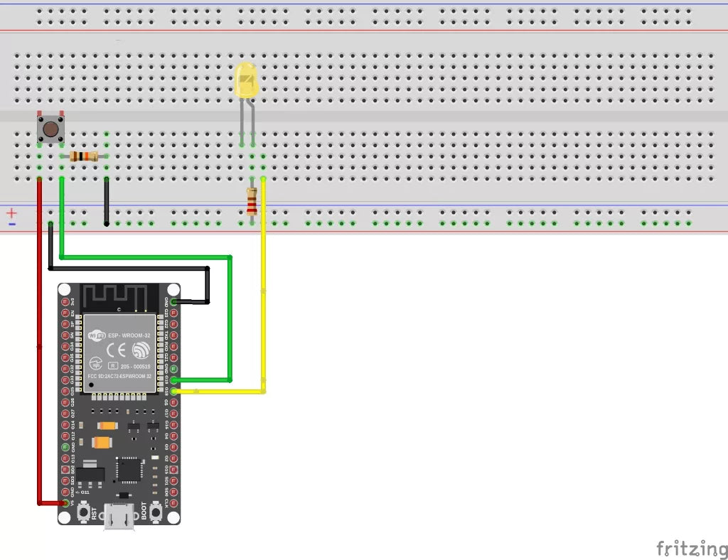Click the CE mark on the module
The width and height of the screenshot is (728, 560).
pos(116,350)
